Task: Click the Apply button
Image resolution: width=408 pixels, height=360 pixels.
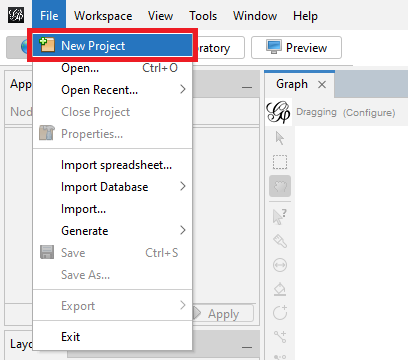Action: pyautogui.click(x=223, y=314)
